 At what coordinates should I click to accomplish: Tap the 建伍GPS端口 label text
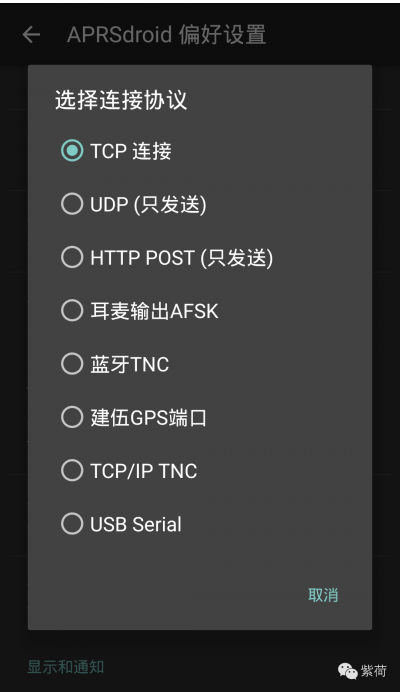(148, 417)
